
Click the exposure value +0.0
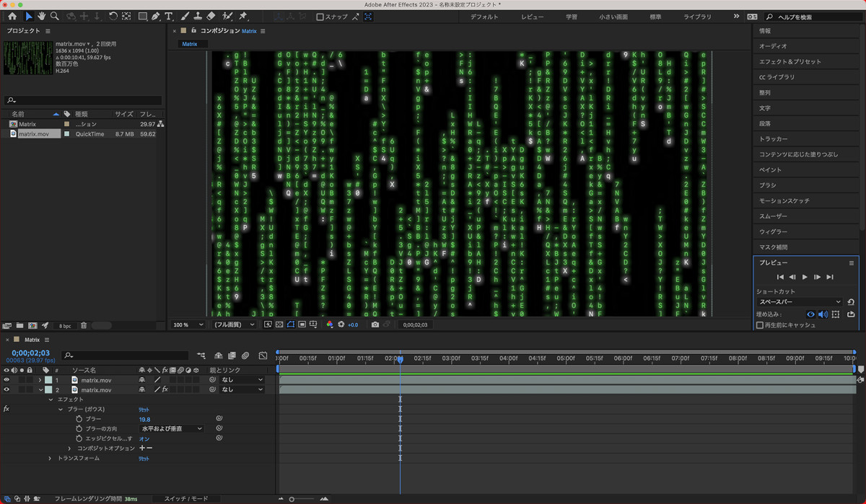(x=353, y=325)
